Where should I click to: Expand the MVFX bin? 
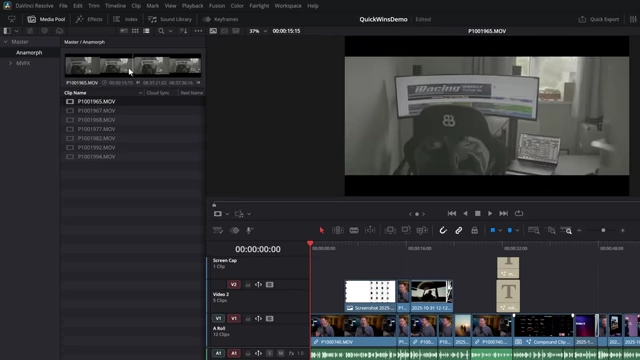click(11, 63)
